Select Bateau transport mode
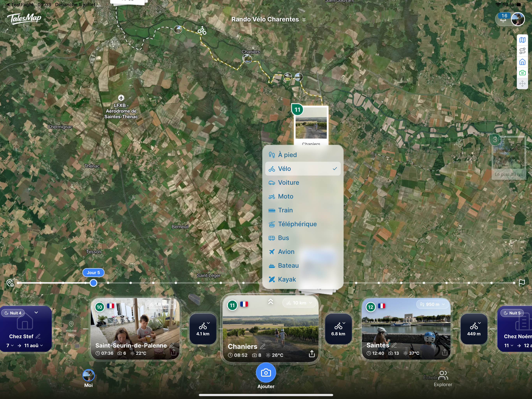Viewport: 532px width, 399px height. (x=303, y=265)
